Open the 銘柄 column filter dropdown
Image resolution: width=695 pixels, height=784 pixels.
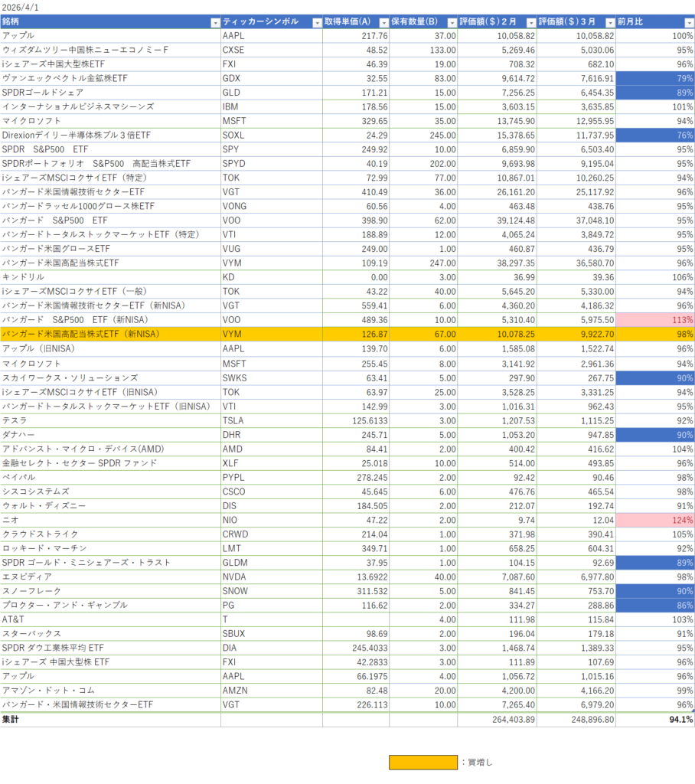click(215, 22)
